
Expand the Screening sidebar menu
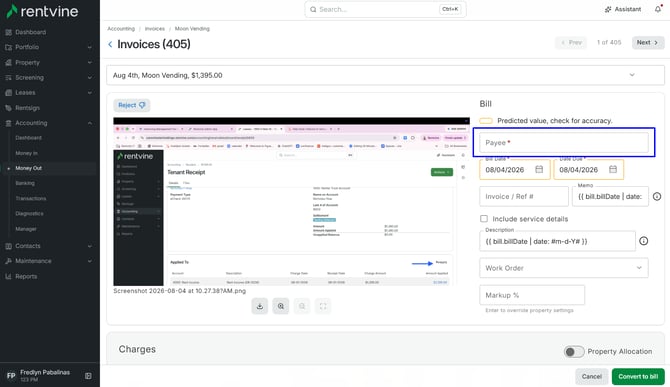point(49,77)
